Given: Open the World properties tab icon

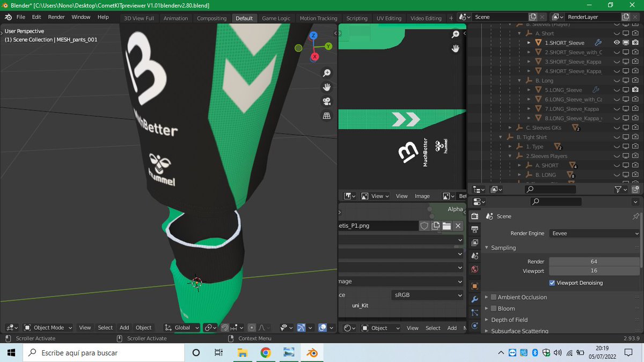Looking at the screenshot, I should tap(474, 269).
